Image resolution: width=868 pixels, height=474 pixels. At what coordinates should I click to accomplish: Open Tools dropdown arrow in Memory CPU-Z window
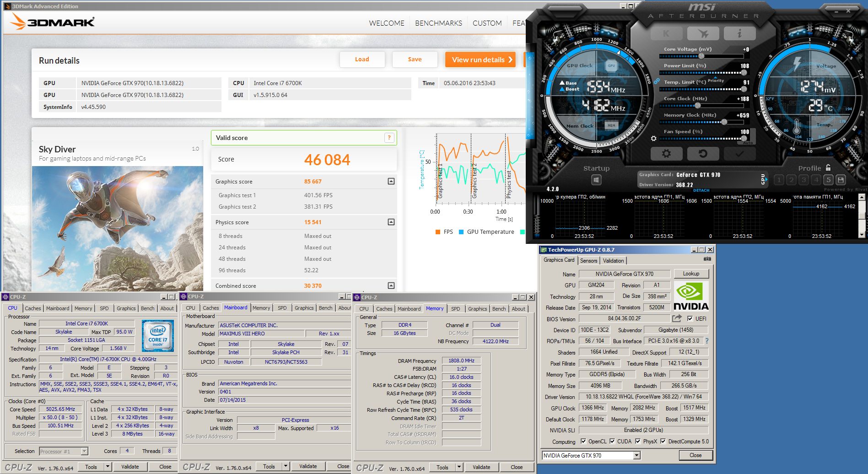point(459,467)
